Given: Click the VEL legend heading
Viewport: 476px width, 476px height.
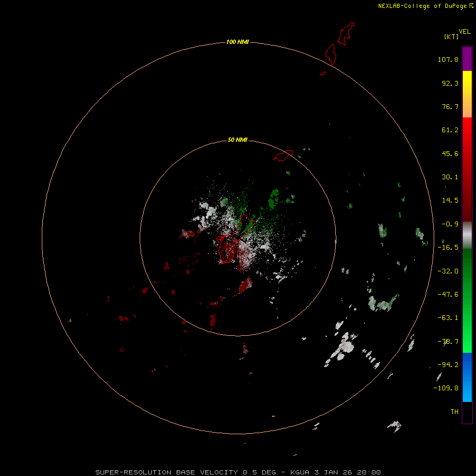Looking at the screenshot, I should pyautogui.click(x=464, y=32).
